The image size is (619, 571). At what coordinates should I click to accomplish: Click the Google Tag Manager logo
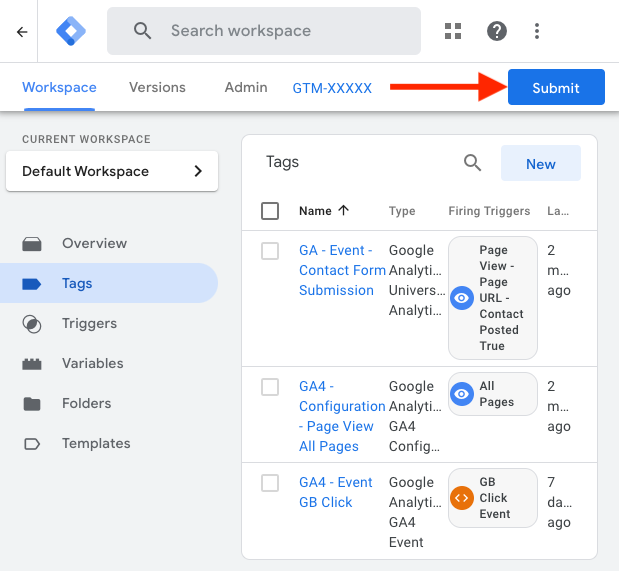click(x=70, y=31)
